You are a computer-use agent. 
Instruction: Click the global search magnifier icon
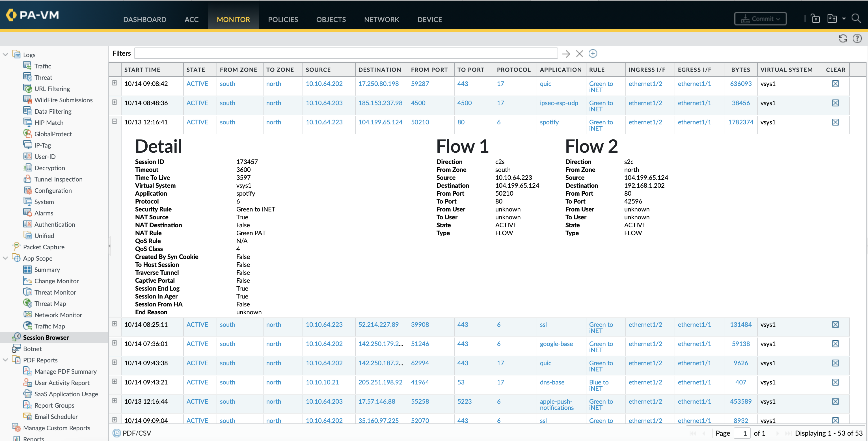(x=856, y=19)
